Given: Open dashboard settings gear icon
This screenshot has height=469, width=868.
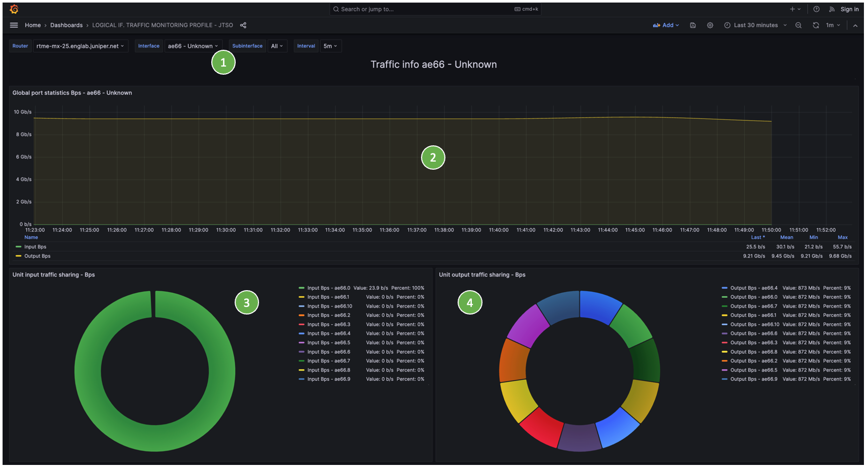Looking at the screenshot, I should [710, 25].
